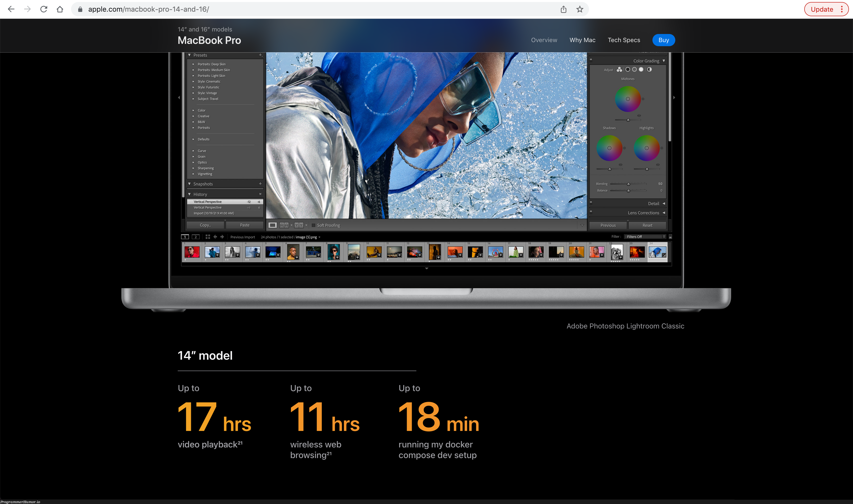Select the loupe view icon in toolbar
The height and width of the screenshot is (504, 853).
pos(273,225)
